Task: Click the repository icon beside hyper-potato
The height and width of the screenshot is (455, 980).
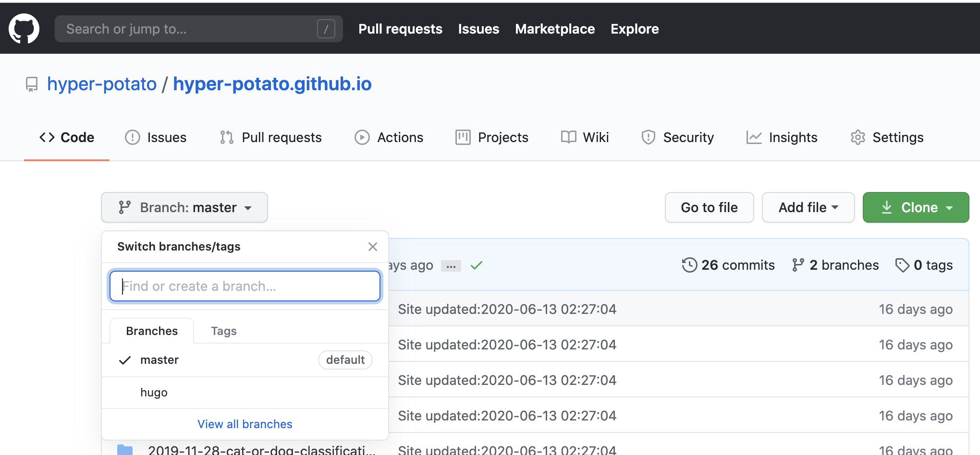Action: click(32, 84)
